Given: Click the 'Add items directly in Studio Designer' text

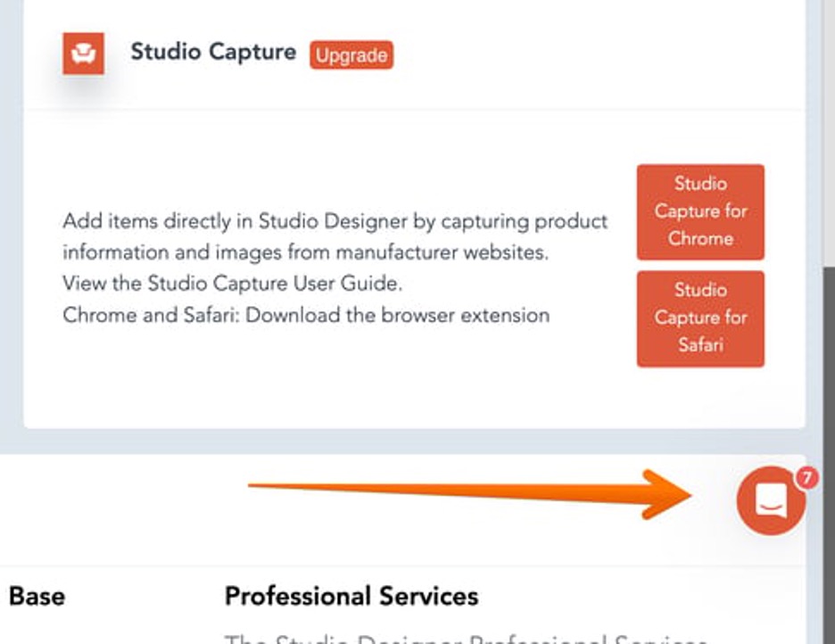Looking at the screenshot, I should pos(235,221).
